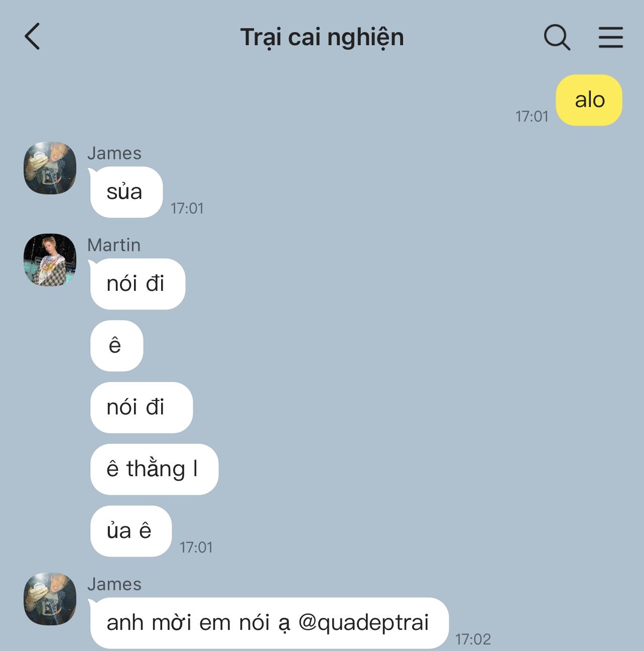Tap the Martin sender name
The image size is (644, 651).
[x=114, y=245]
